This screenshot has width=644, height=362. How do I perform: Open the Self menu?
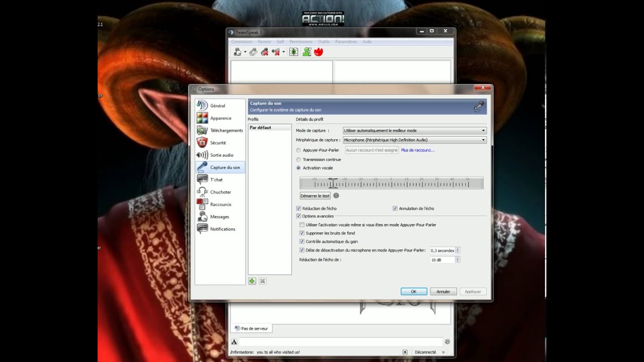click(280, 42)
